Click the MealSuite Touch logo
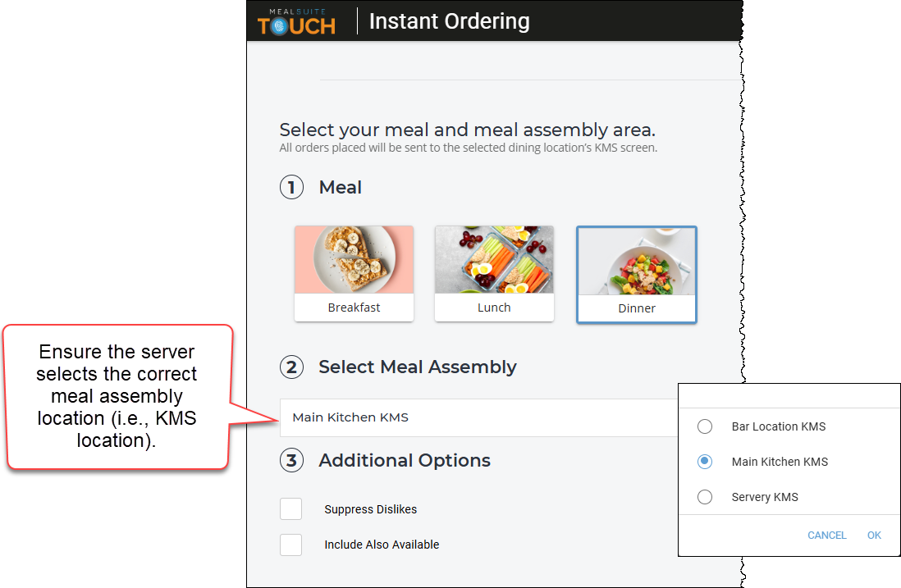 296,22
